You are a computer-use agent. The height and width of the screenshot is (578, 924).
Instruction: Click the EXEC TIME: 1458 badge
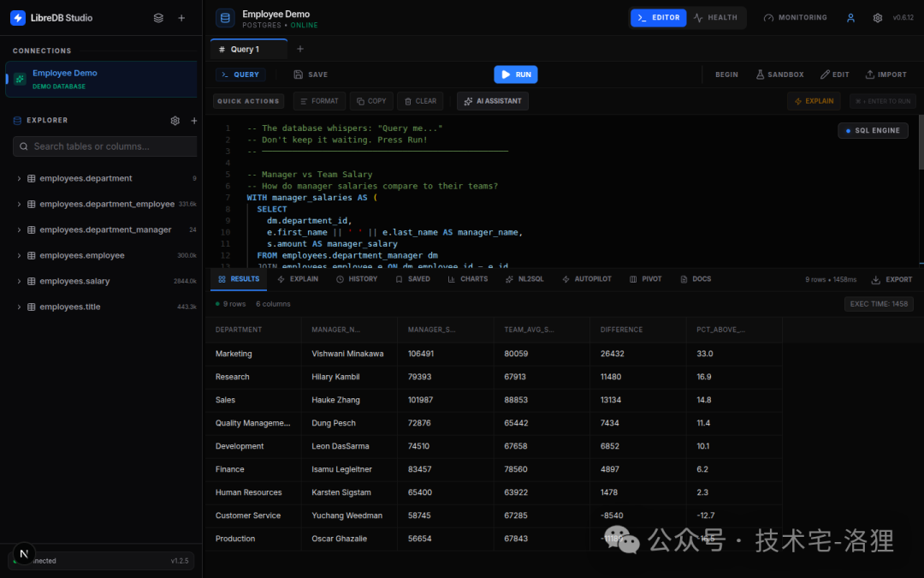(x=879, y=304)
